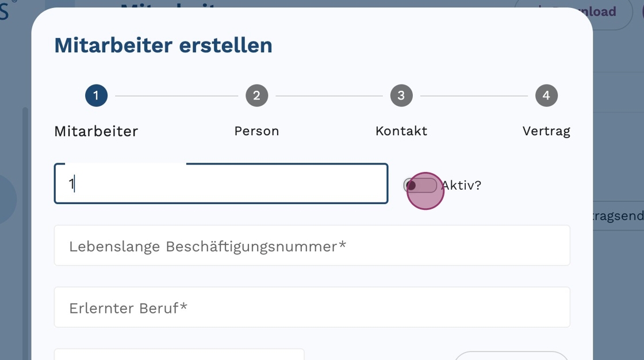644x360 pixels.
Task: Jump to step 2 circle in the stepper
Action: click(x=256, y=95)
